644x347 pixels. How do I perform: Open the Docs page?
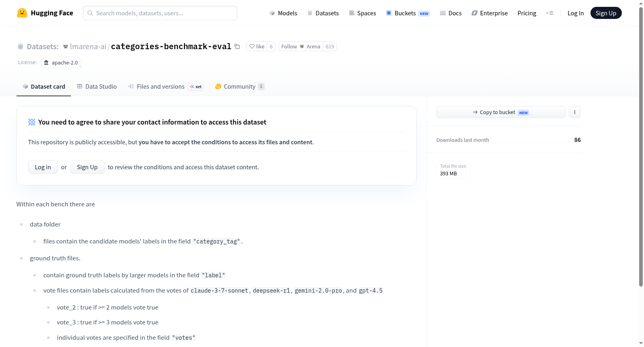pyautogui.click(x=451, y=13)
